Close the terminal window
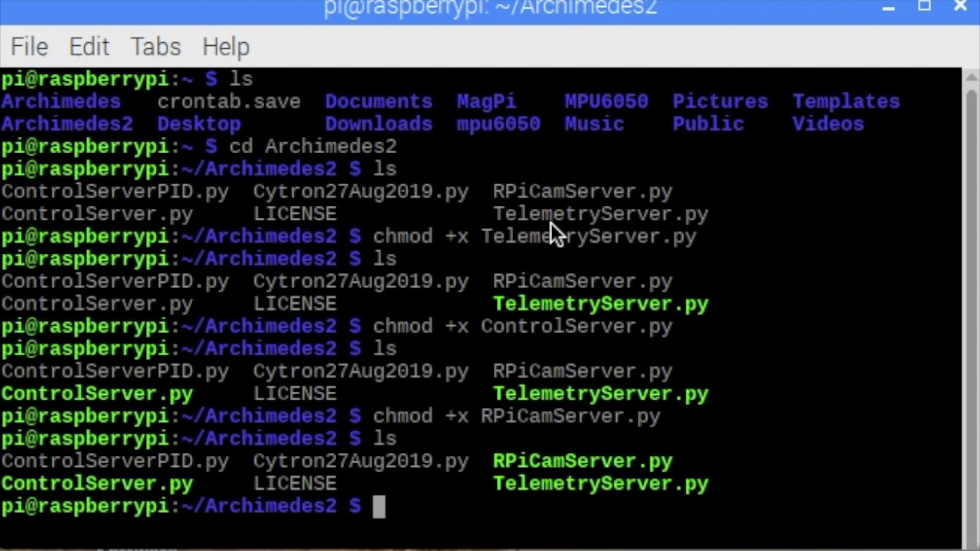Image resolution: width=980 pixels, height=551 pixels. (960, 6)
